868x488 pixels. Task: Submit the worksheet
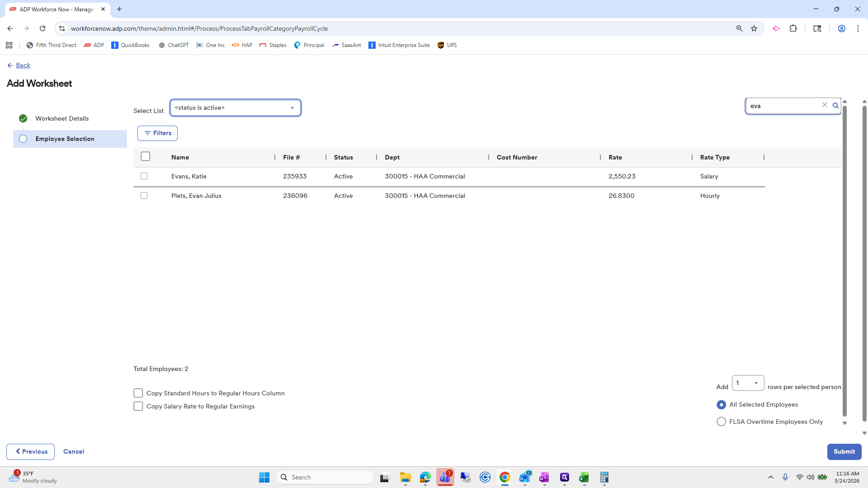[x=844, y=451]
